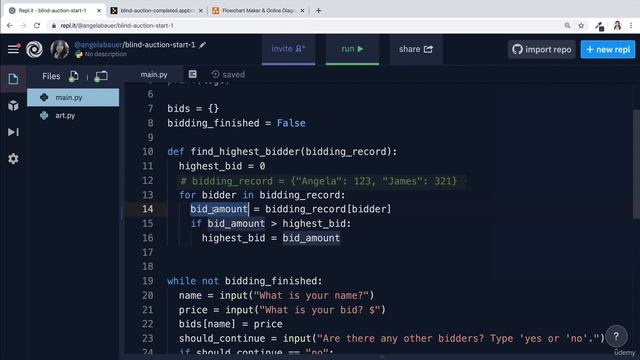
Task: Open the Settings gear icon
Action: coord(13,159)
